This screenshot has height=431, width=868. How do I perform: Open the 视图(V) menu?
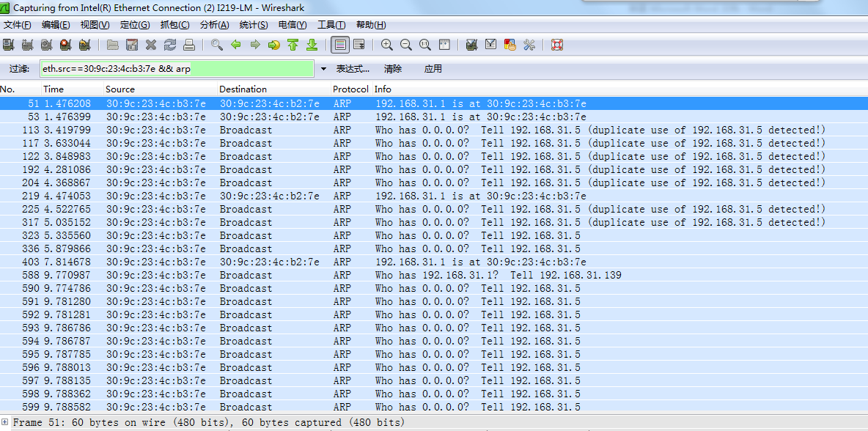pos(95,25)
